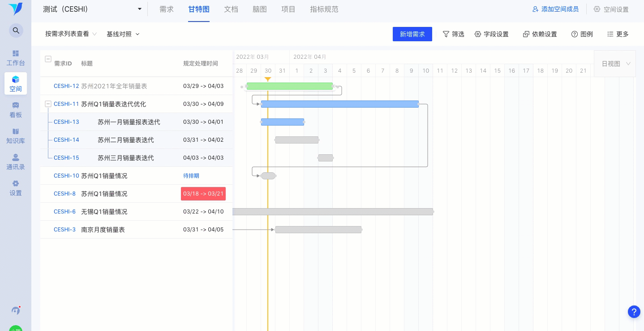Screen dimensions: 644x331
Task: Expand 按需求列表查看 view dropdown
Action: tap(71, 34)
